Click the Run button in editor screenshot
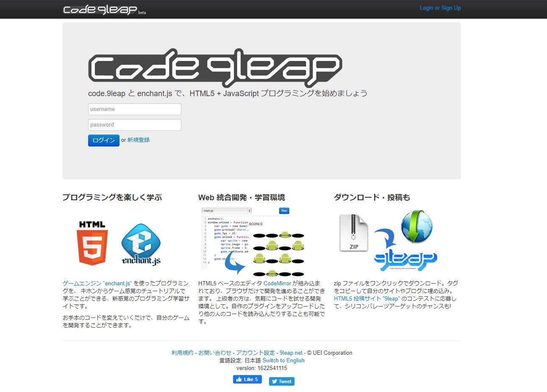Viewport: 547px width, 392px height. tap(284, 211)
